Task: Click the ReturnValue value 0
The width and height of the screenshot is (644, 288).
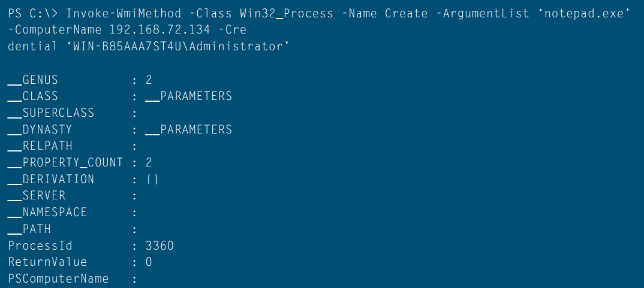Action: 149,262
